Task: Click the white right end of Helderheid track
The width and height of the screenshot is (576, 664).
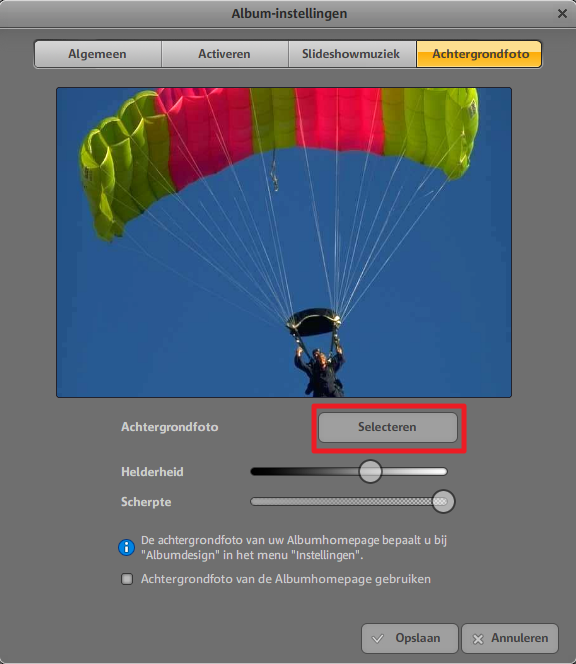Action: (x=440, y=472)
